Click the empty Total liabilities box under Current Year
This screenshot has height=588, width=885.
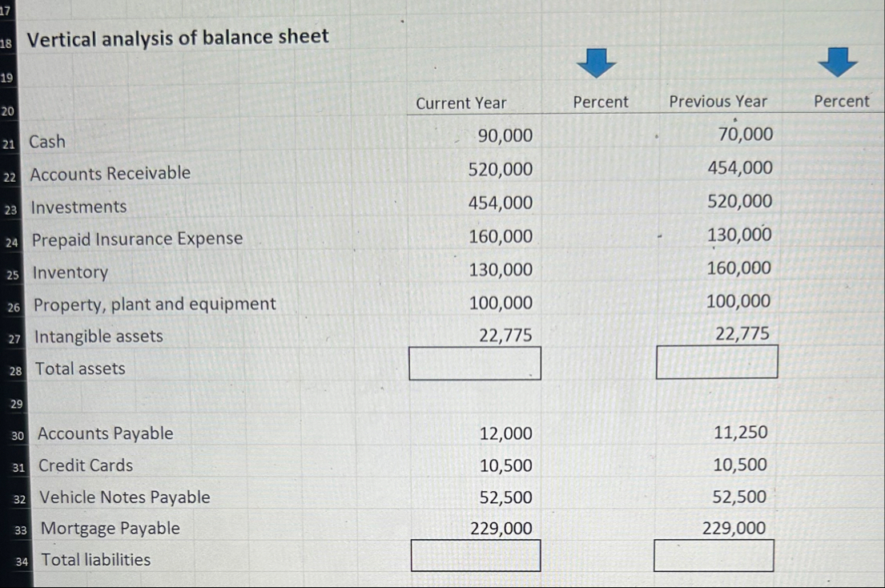click(x=476, y=554)
